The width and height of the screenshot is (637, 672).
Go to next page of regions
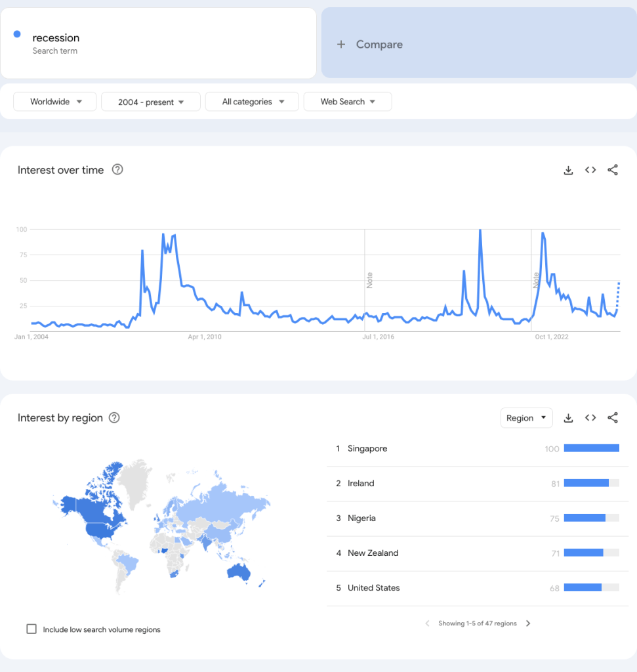coord(528,623)
